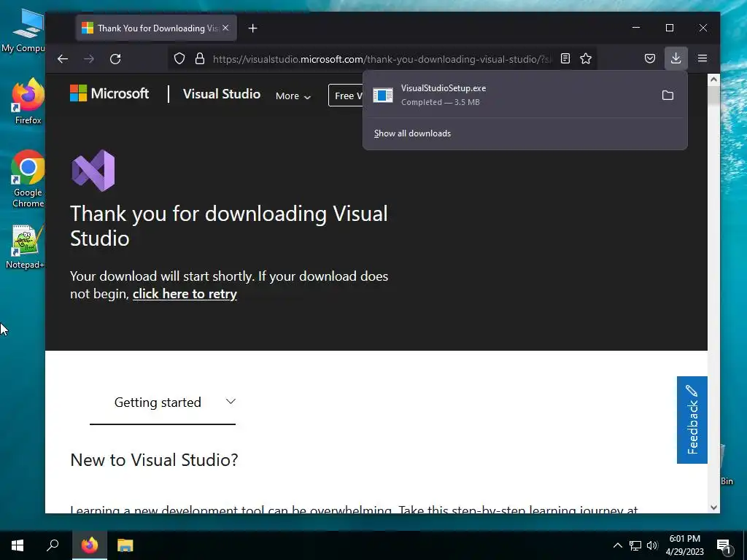Open the downloaded VisualStudioSetup.exe file

(510, 95)
